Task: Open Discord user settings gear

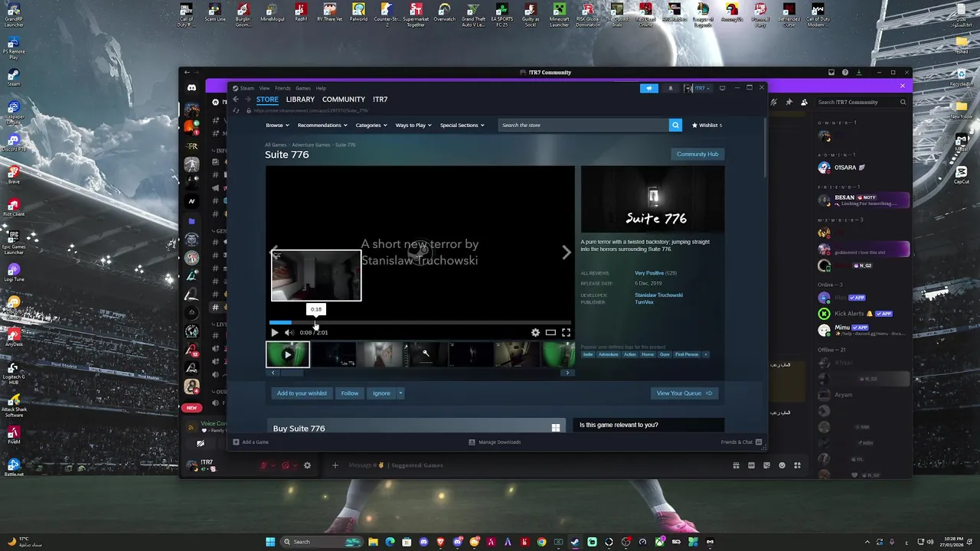Action: click(x=307, y=465)
